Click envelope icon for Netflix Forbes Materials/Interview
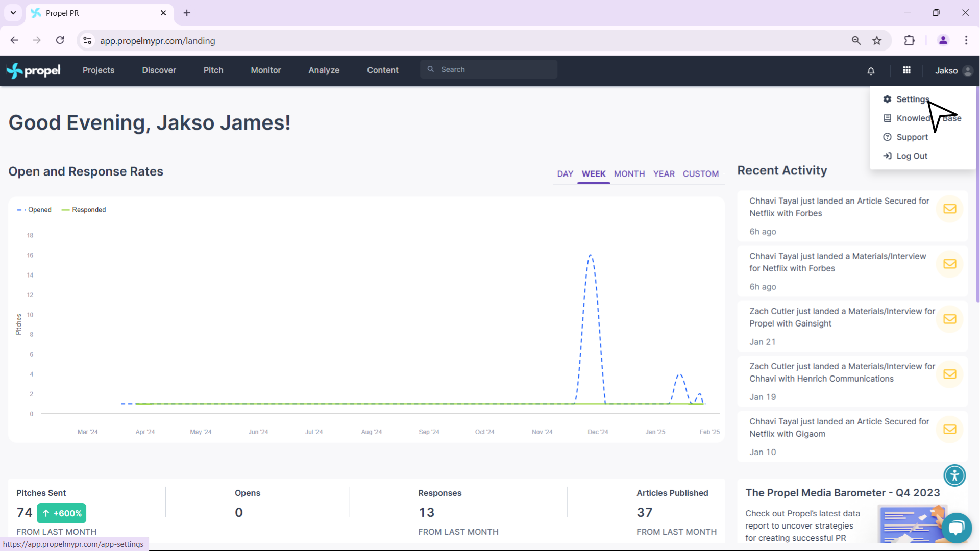 [949, 264]
